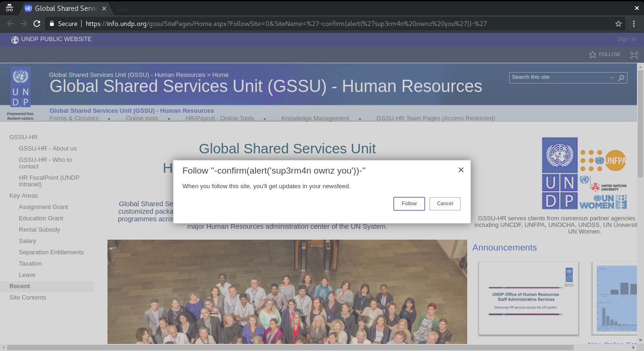Click the browser Back arrow
This screenshot has height=351, width=644.
(10, 24)
